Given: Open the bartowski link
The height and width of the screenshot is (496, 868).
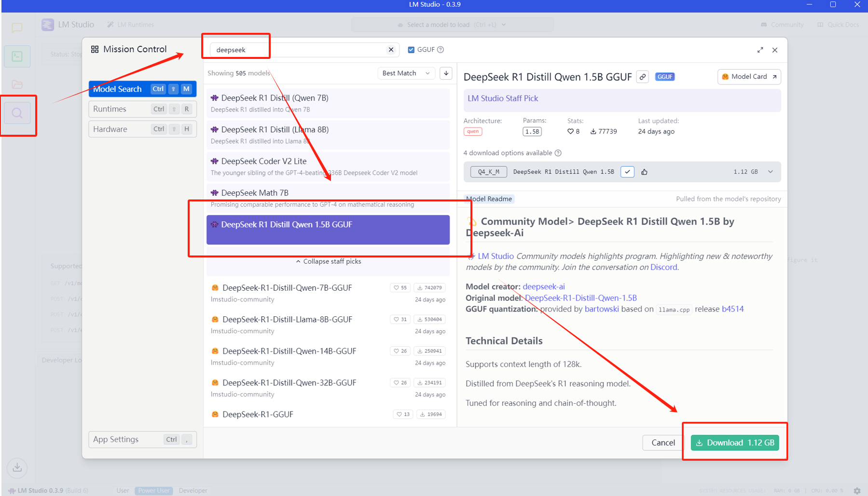Looking at the screenshot, I should (602, 309).
